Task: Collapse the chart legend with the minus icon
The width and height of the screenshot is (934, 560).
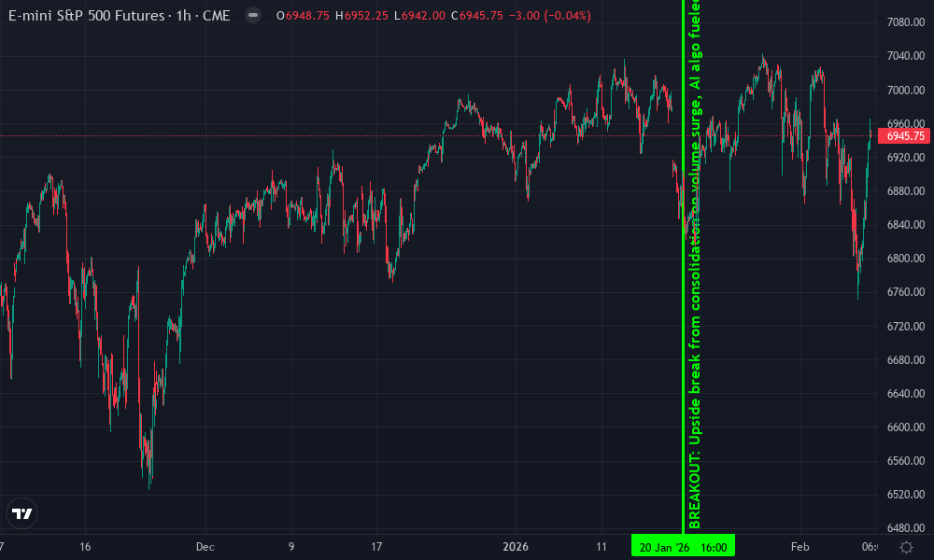Action: click(253, 16)
